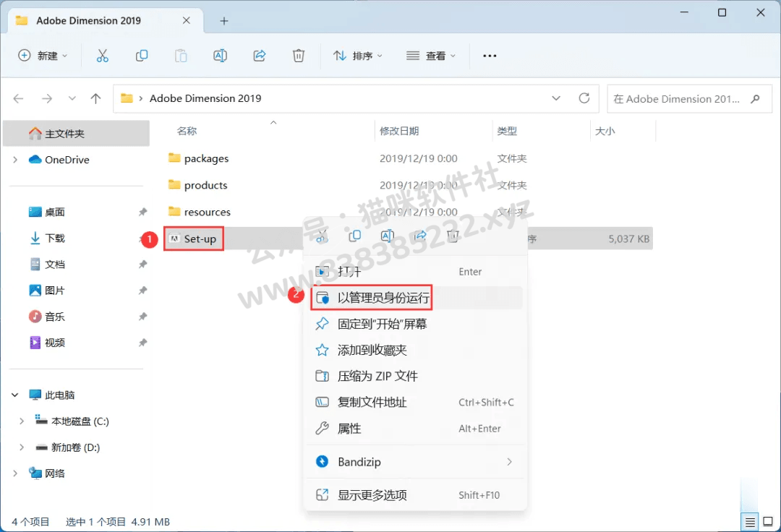Image resolution: width=781 pixels, height=532 pixels.
Task: Click the Refresh icon beside address bar
Action: click(584, 98)
